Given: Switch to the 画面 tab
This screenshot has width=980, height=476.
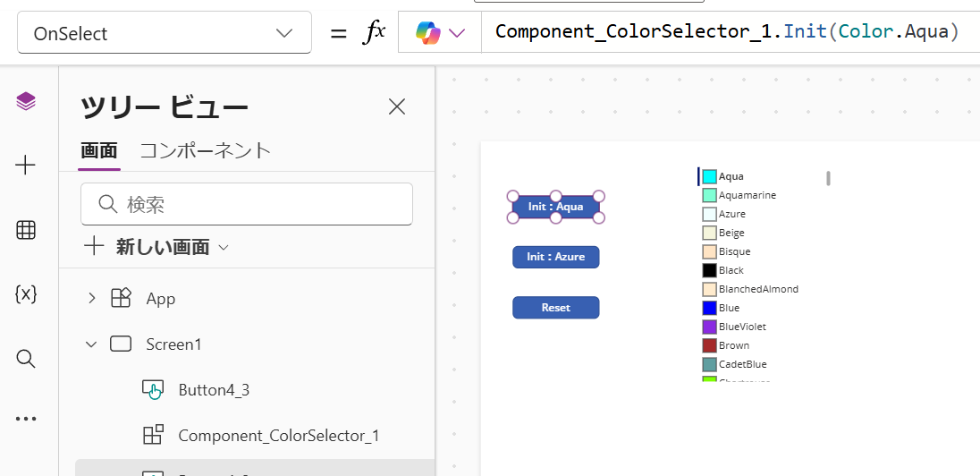Looking at the screenshot, I should 98,150.
